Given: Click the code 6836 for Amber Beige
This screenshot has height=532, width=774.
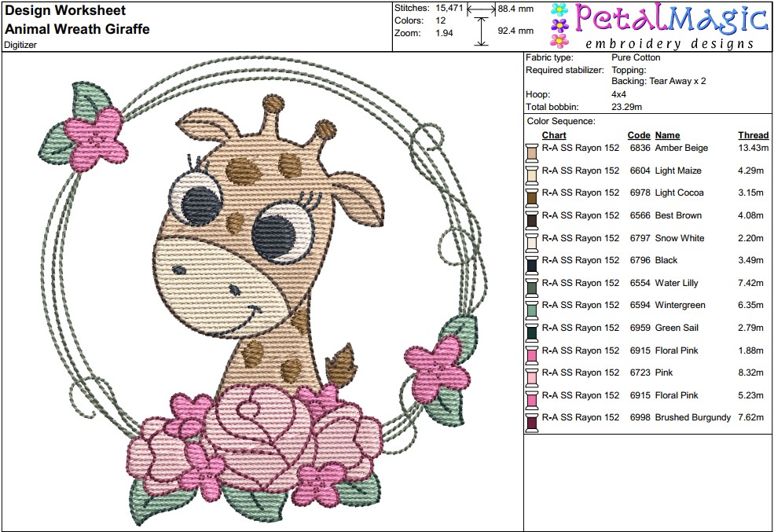Looking at the screenshot, I should click(640, 148).
